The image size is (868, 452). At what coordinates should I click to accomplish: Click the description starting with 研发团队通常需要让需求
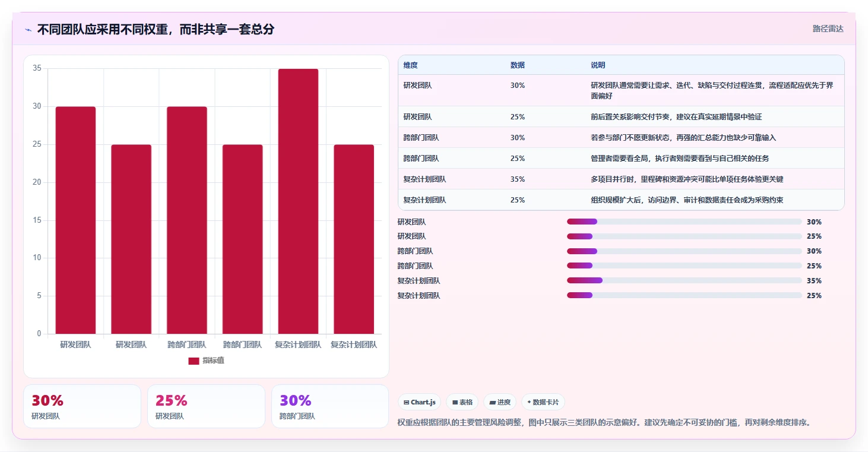(712, 90)
